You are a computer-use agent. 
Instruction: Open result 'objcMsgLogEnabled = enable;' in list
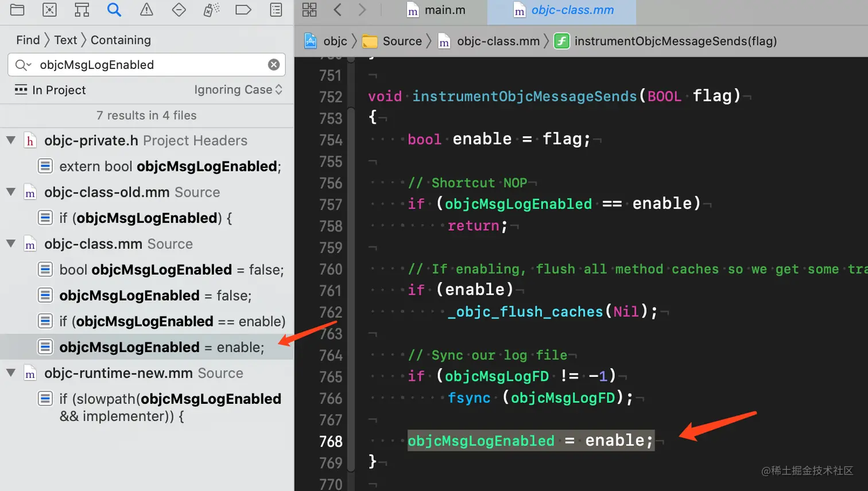(146, 347)
